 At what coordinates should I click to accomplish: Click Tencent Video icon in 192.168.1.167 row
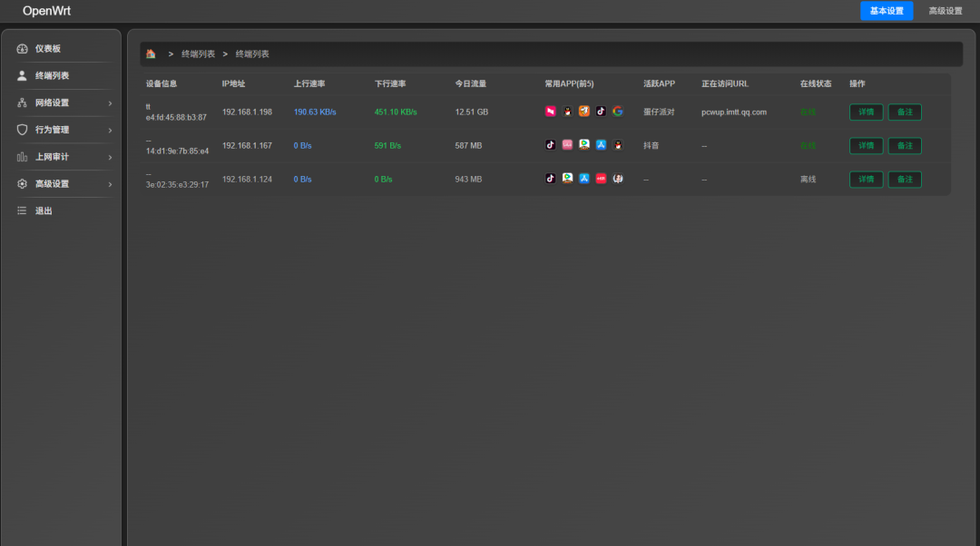(584, 145)
